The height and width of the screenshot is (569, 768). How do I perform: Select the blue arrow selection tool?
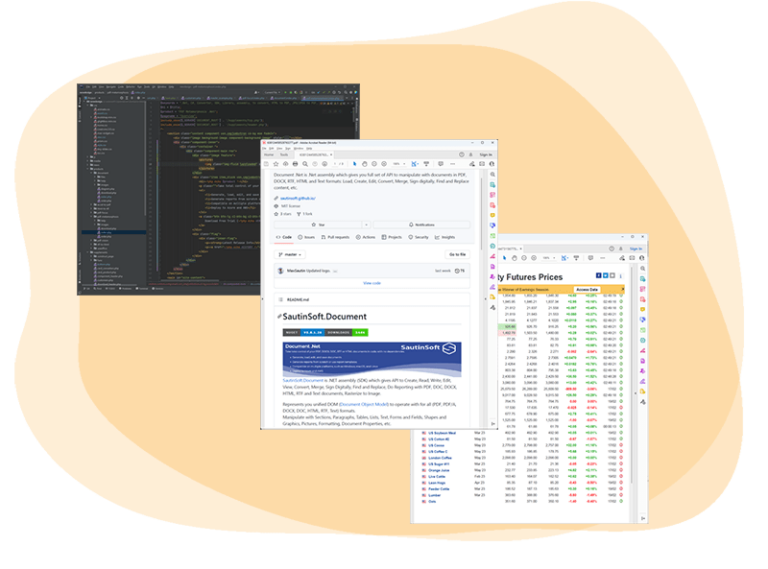(x=355, y=164)
